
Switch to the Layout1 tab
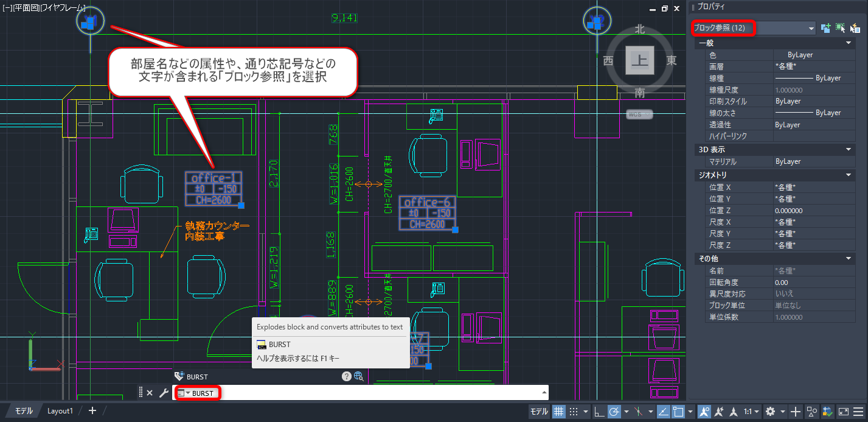[60, 411]
